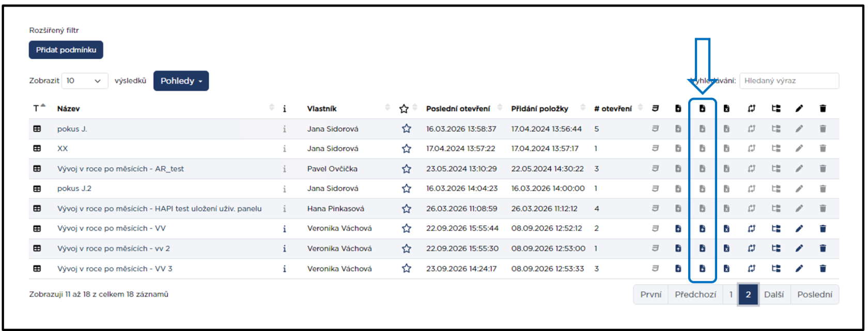
Task: Click the Předchozí pagination button
Action: coord(695,294)
